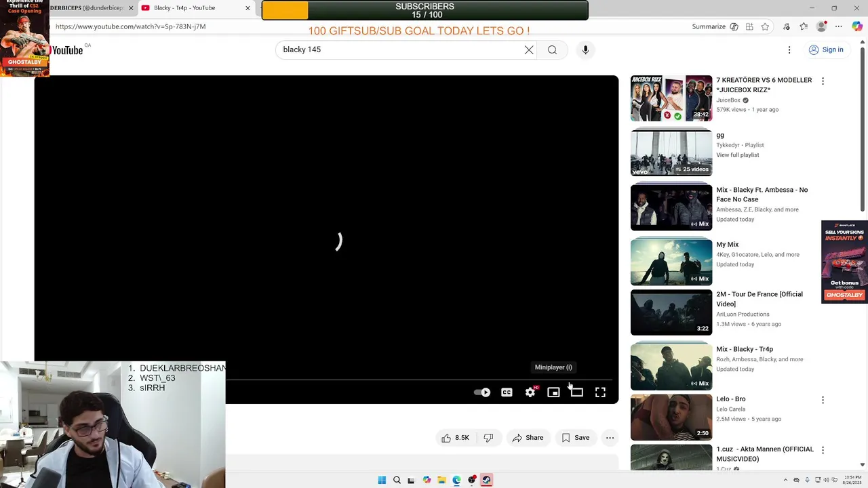Click the Share button

[528, 438]
